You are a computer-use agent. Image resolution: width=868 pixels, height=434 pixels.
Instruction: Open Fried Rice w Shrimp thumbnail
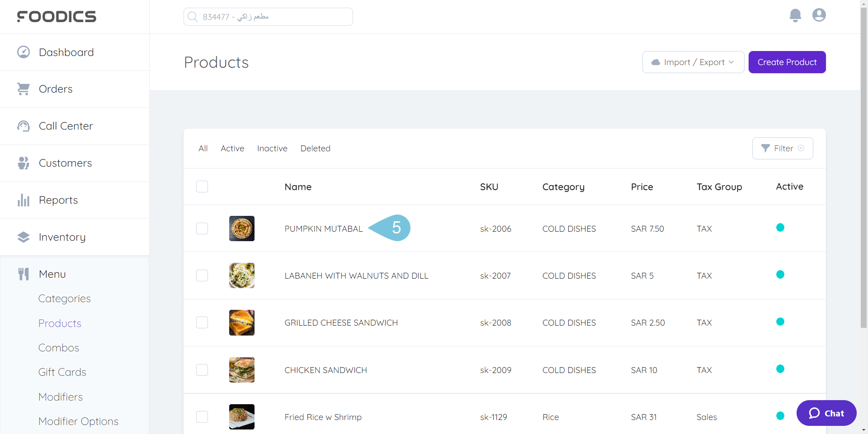[242, 417]
